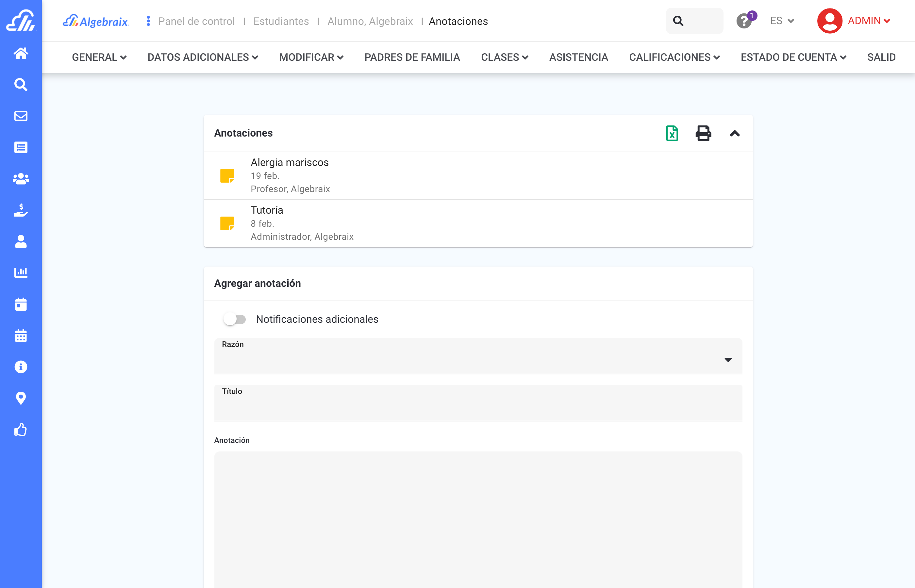This screenshot has height=588, width=915.
Task: Open the payments hand-dollar sidebar icon
Action: click(x=21, y=210)
